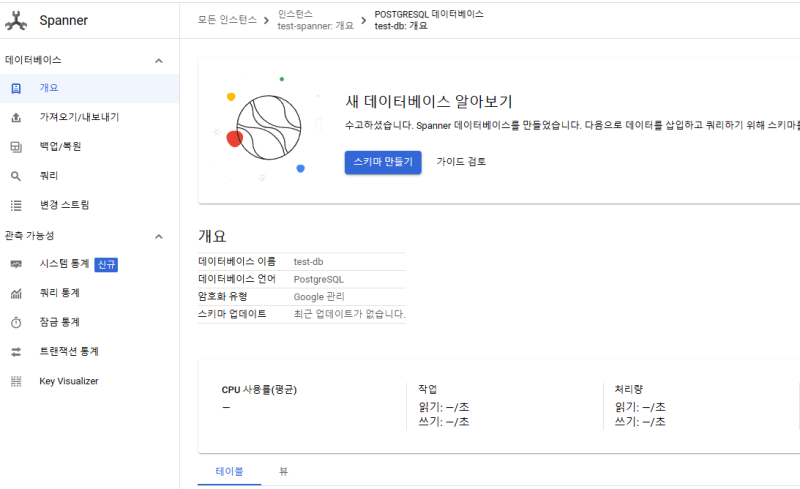800x489 pixels.
Task: Click the 잠금 통계 timer icon
Action: [x=16, y=323]
